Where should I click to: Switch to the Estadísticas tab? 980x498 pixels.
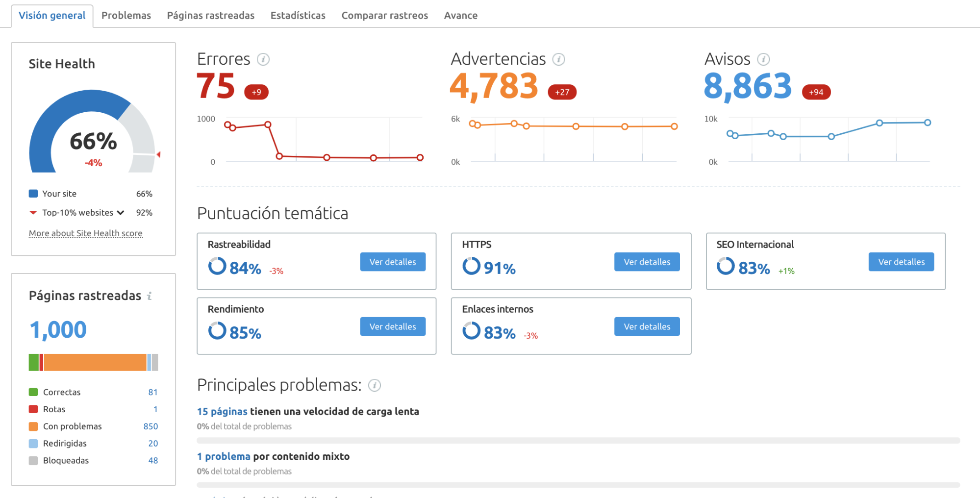(298, 15)
